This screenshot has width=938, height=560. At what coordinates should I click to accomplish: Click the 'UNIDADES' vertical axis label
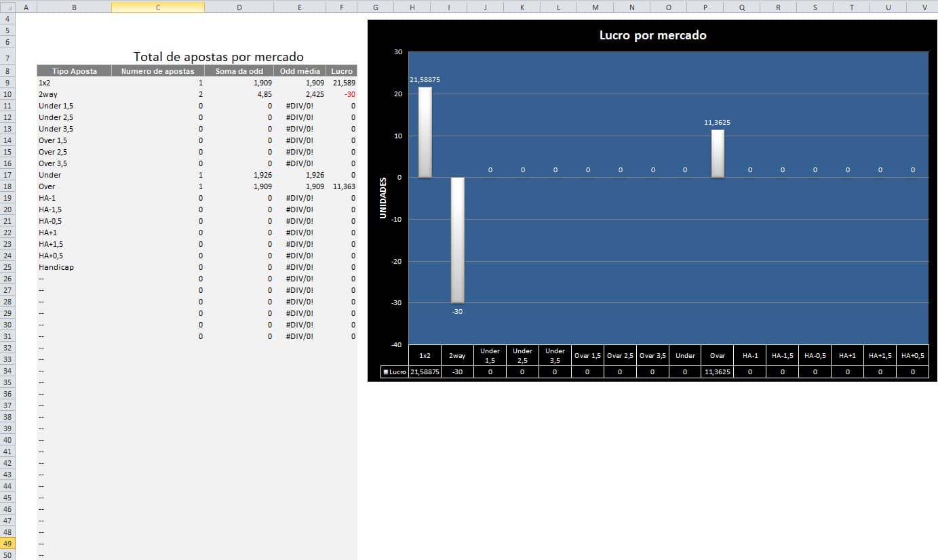[x=383, y=198]
